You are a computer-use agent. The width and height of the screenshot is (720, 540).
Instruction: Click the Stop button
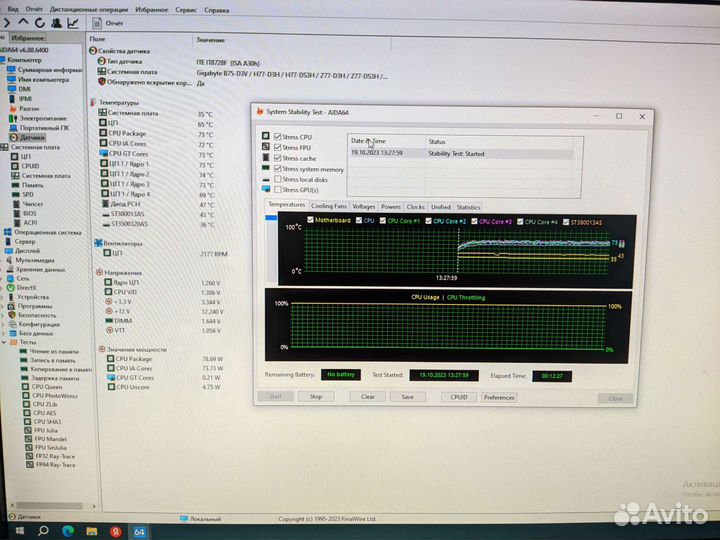pyautogui.click(x=315, y=396)
